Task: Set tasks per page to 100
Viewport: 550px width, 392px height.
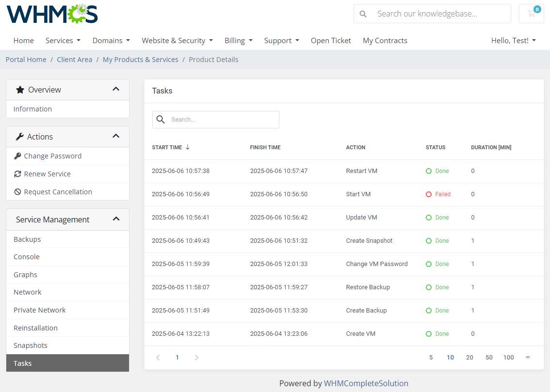Action: point(508,357)
